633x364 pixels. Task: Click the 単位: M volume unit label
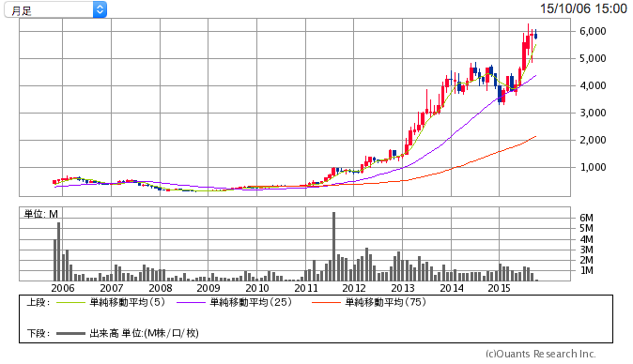coord(41,214)
